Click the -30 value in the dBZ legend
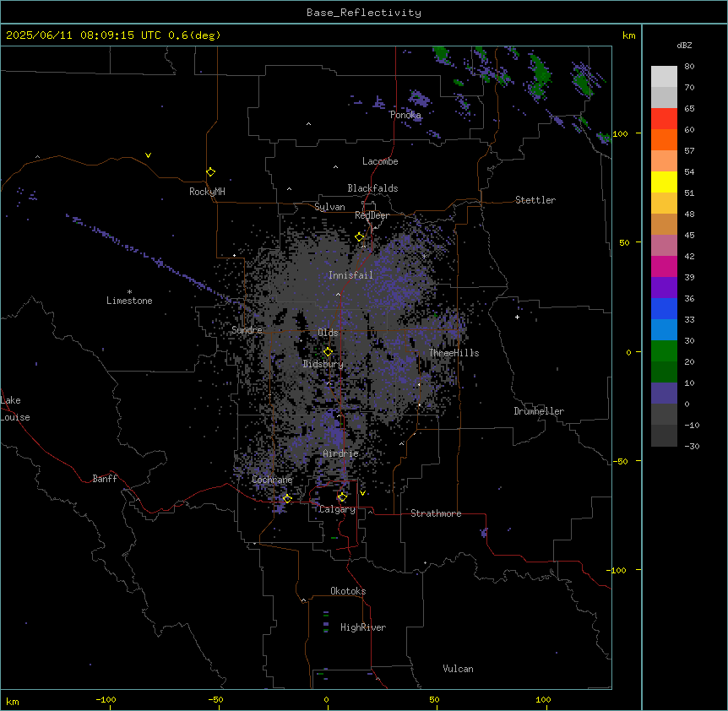The height and width of the screenshot is (711, 728). (x=692, y=447)
